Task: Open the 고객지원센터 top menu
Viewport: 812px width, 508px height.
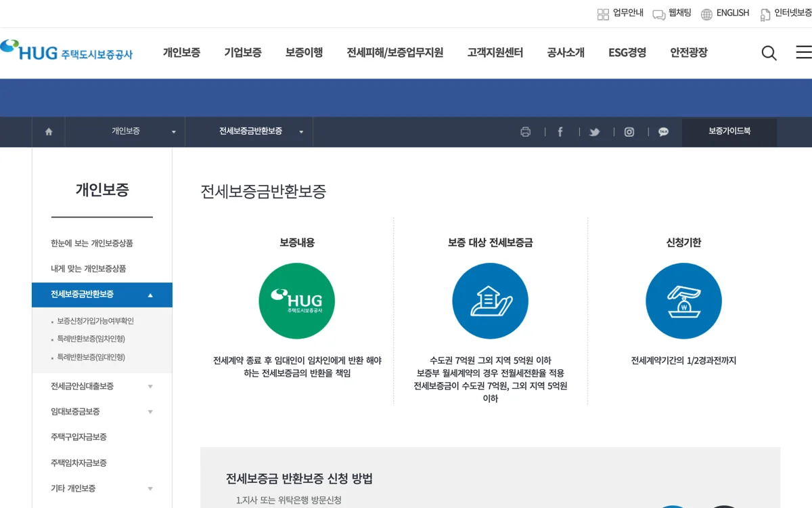Action: point(495,53)
